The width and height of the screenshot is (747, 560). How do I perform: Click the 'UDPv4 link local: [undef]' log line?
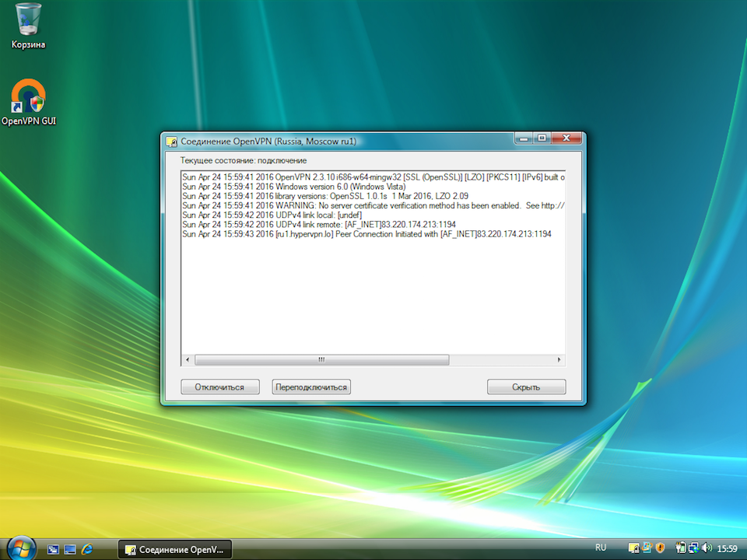(x=272, y=215)
